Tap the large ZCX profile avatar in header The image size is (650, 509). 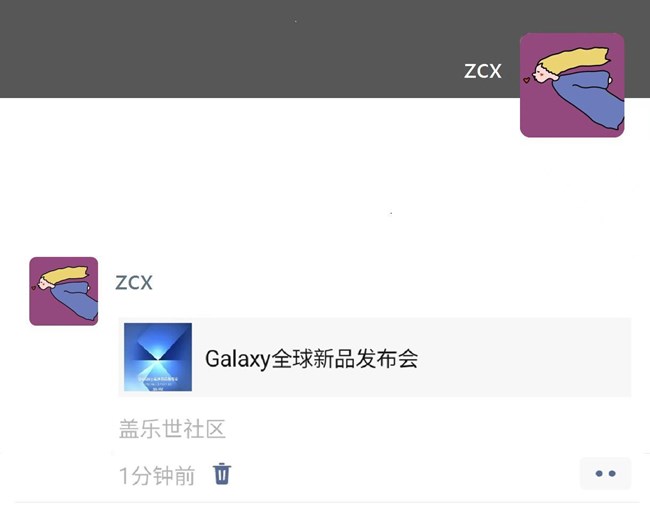pos(572,85)
